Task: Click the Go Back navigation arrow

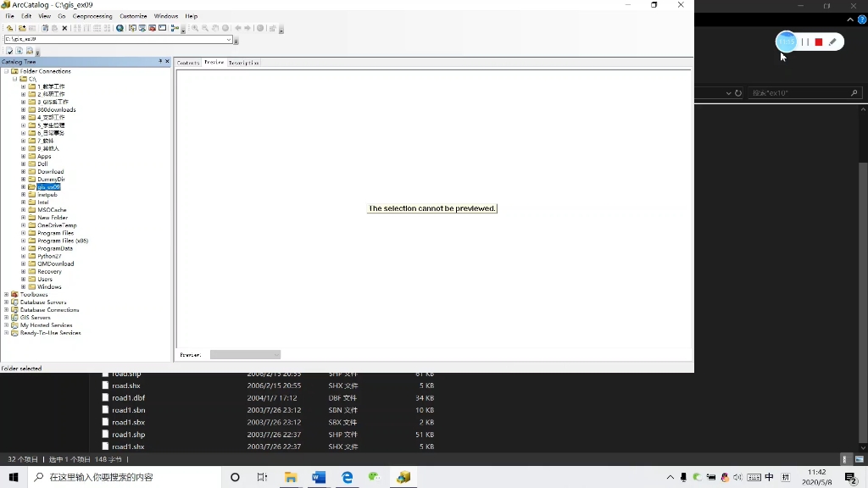Action: (x=238, y=27)
